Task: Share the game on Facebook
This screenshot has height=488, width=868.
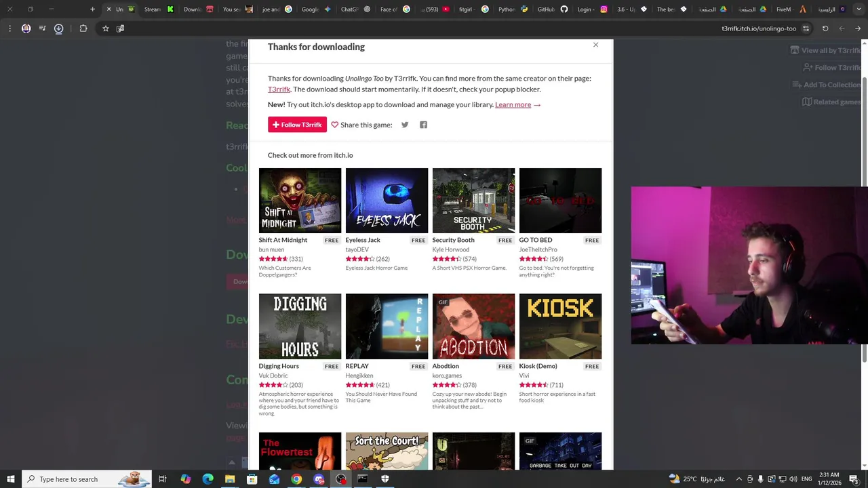Action: (423, 125)
